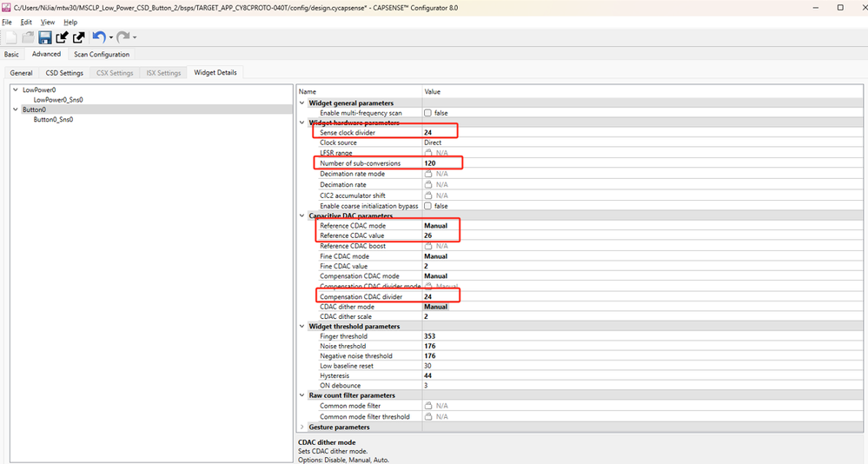Select LowPower0_Sns0 in the widget tree

58,100
